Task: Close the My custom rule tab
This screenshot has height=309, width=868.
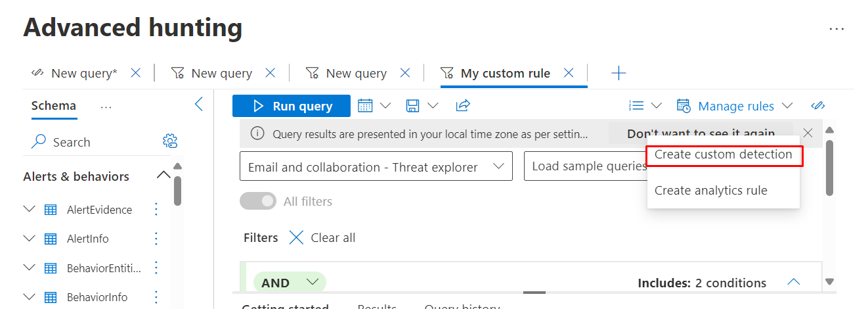Action: pos(569,73)
